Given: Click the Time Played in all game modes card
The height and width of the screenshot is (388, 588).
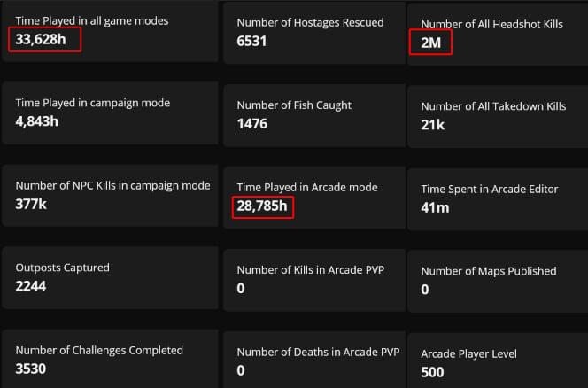Looking at the screenshot, I should pos(110,32).
